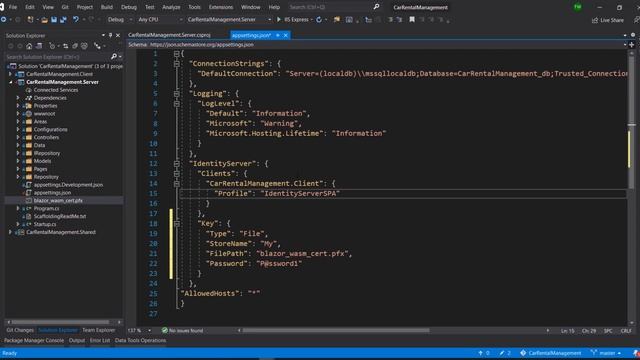Screen dimensions: 640x360
Task: Click the Save icon in the toolbar
Action: pos(54,20)
